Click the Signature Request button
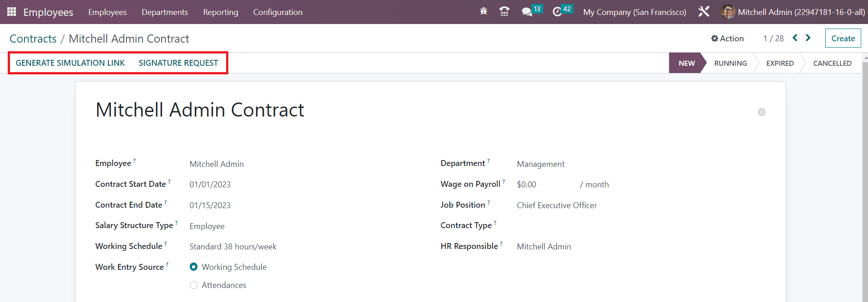 click(178, 63)
